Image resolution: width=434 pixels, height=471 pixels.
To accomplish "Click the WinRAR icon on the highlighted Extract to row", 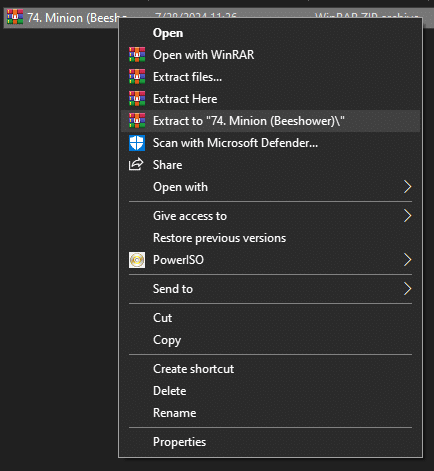I will (x=137, y=121).
